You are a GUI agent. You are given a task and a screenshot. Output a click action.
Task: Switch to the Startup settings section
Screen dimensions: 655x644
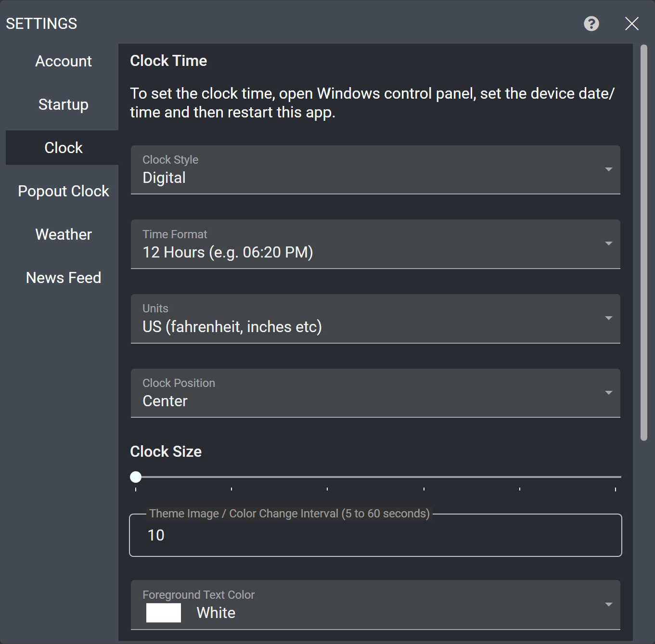point(63,104)
